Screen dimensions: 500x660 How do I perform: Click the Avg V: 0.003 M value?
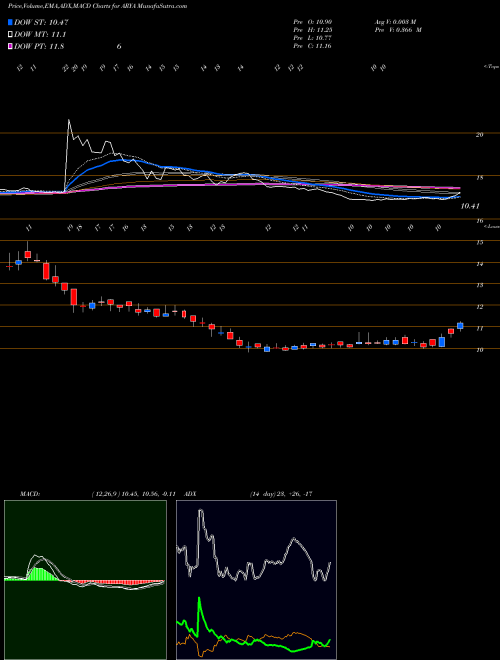pyautogui.click(x=395, y=21)
